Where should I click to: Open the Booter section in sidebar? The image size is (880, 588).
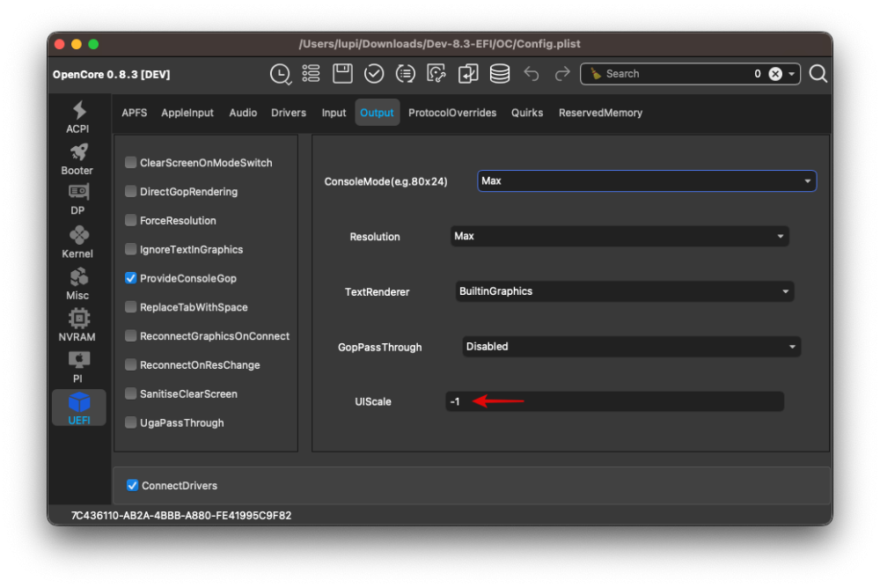77,159
